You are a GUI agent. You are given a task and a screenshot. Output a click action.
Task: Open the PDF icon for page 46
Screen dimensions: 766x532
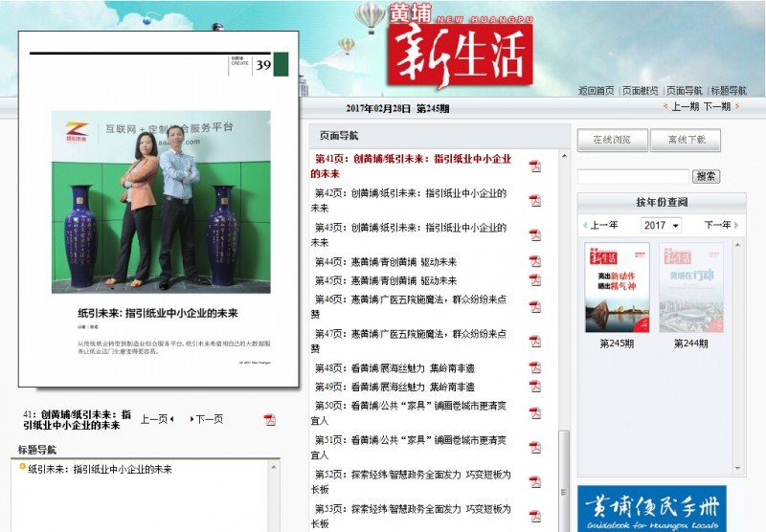[535, 306]
